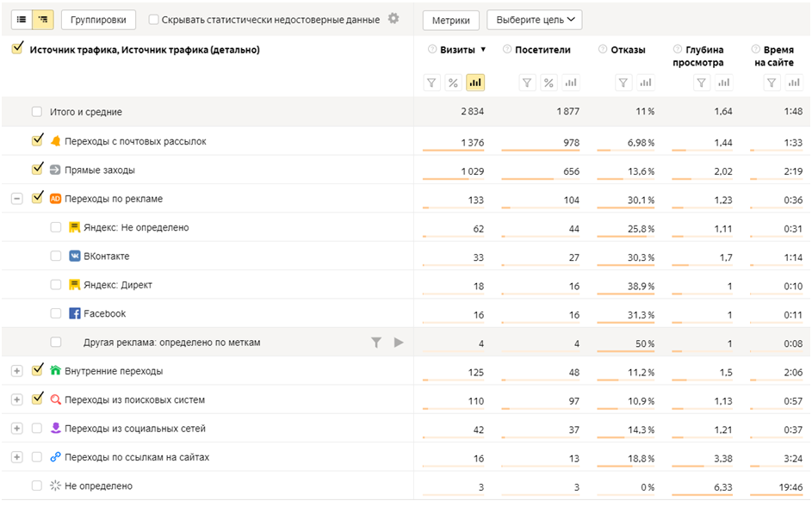The height and width of the screenshot is (507, 812).
Task: Tick the Итого и средние checkbox
Action: [37, 112]
